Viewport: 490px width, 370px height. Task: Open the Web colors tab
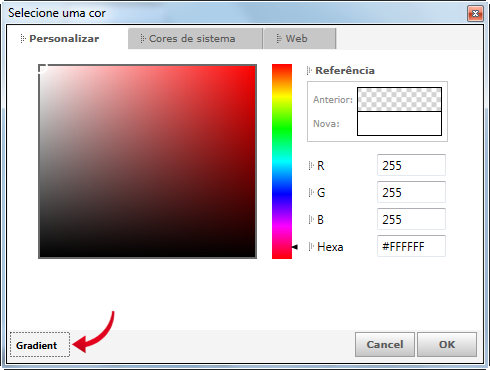[299, 39]
